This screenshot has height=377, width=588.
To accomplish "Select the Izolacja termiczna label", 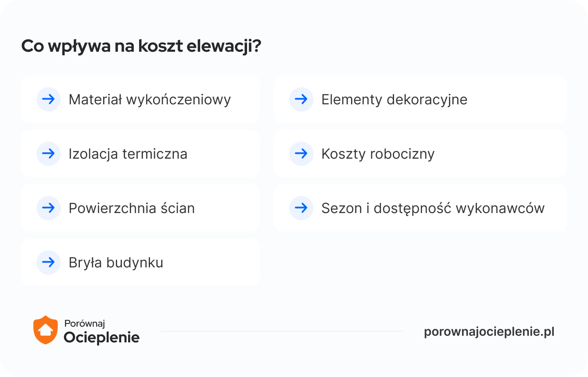I will tap(128, 154).
